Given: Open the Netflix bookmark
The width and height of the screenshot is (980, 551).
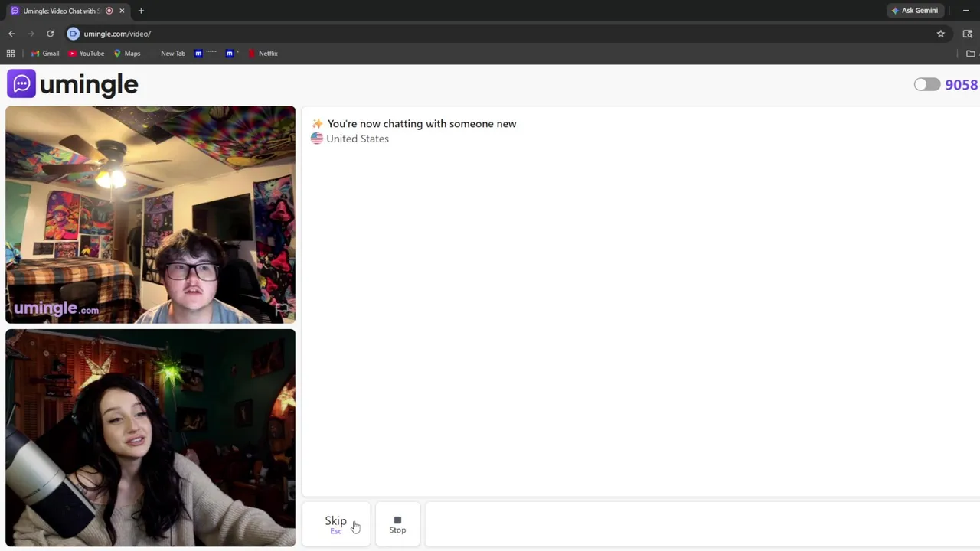Looking at the screenshot, I should 263,54.
